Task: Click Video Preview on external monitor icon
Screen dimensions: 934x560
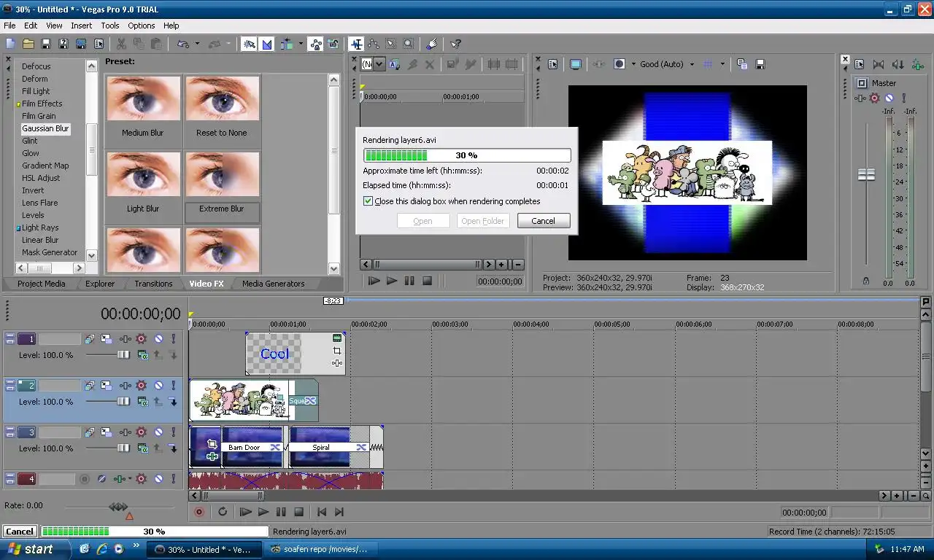Action: click(576, 64)
